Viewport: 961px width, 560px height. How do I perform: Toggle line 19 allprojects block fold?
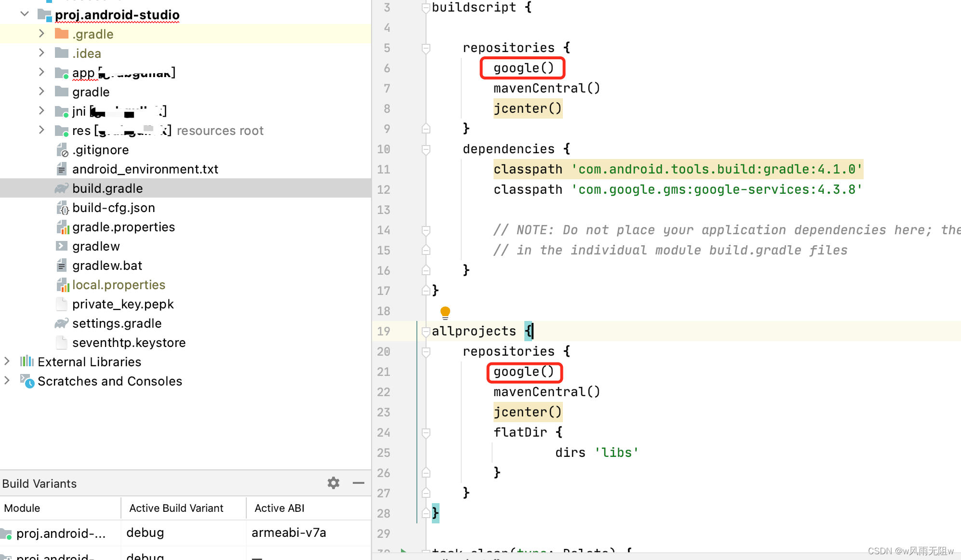tap(427, 332)
